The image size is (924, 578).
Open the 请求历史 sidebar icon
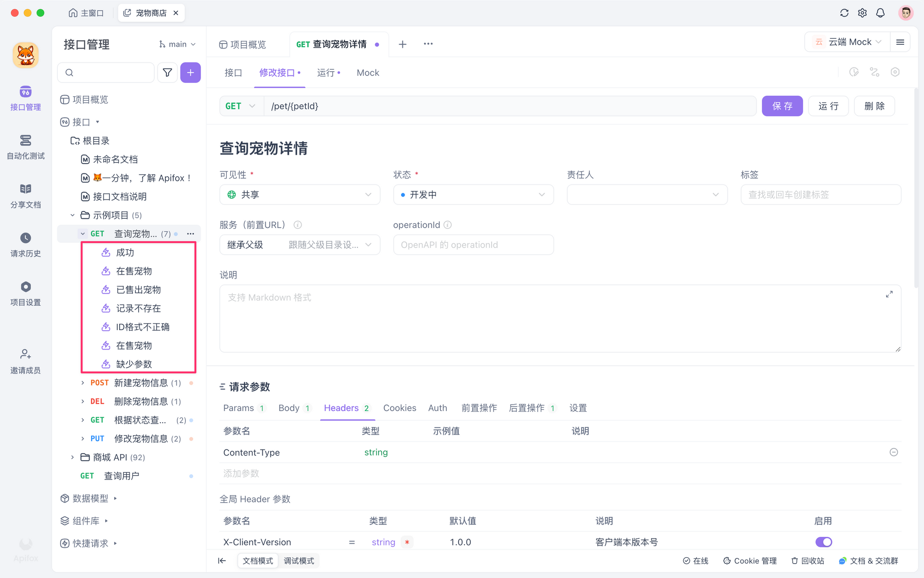[25, 245]
